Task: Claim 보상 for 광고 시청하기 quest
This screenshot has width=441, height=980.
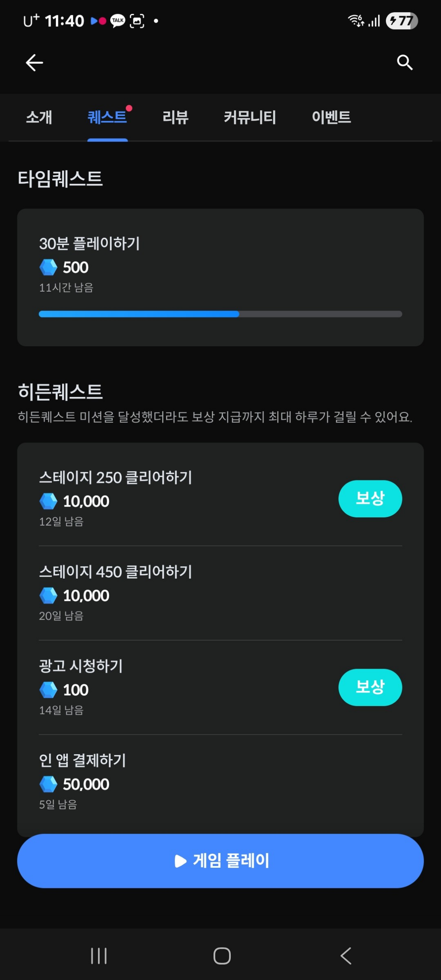Action: coord(370,687)
